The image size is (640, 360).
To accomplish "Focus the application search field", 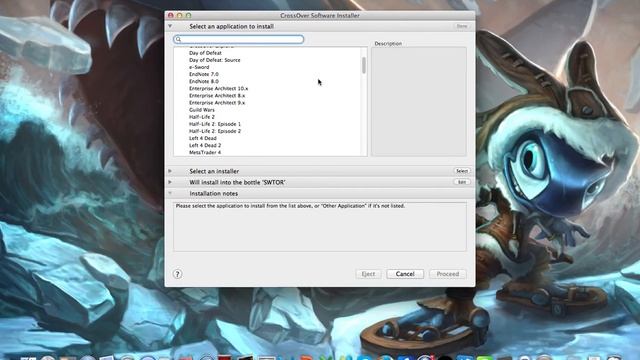I will pyautogui.click(x=239, y=39).
